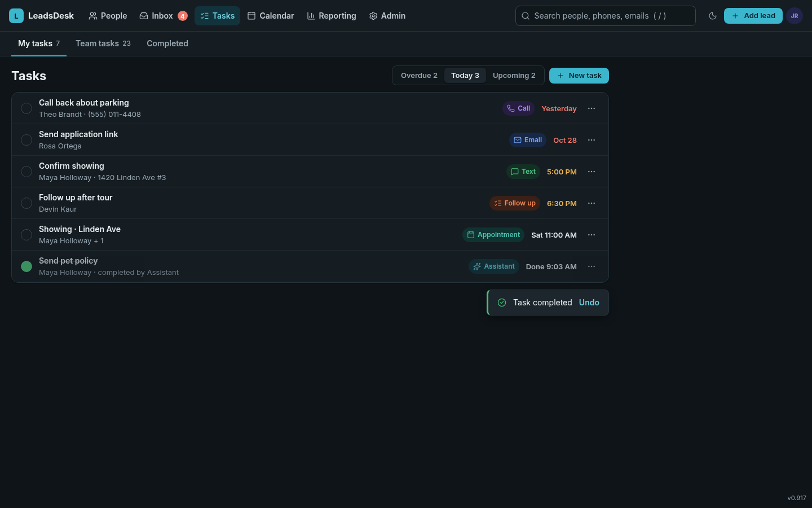812x508 pixels.
Task: Click the Appointment tag on Linden Ave showing
Action: pos(493,235)
